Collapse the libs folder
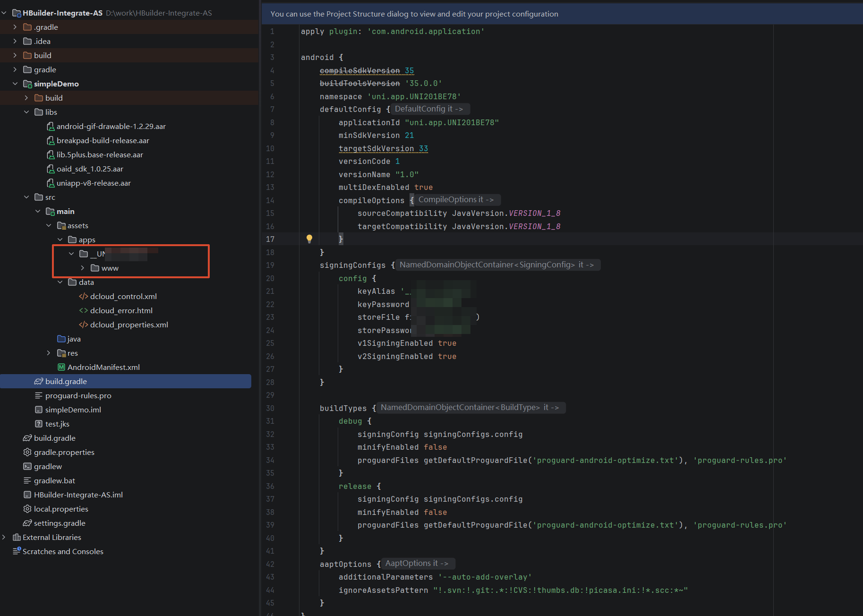 coord(26,112)
